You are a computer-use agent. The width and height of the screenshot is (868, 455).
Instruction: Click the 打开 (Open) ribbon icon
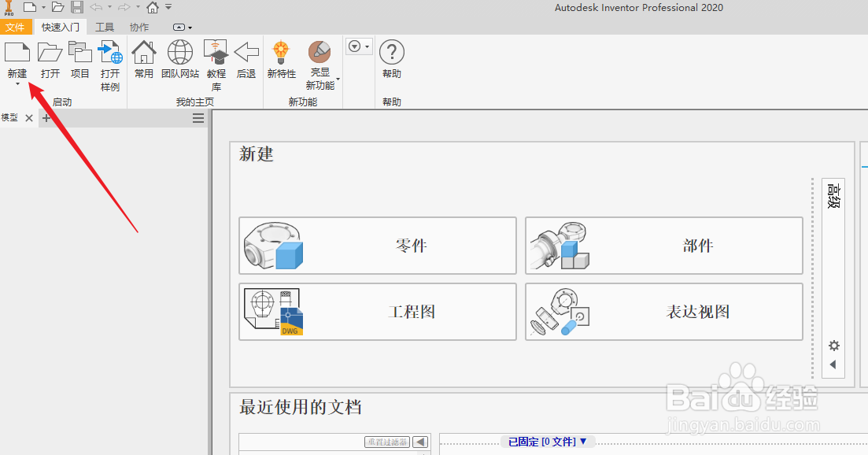point(50,52)
